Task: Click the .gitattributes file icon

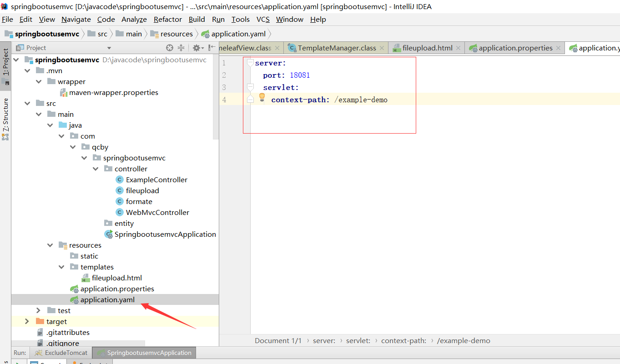Action: (40, 332)
